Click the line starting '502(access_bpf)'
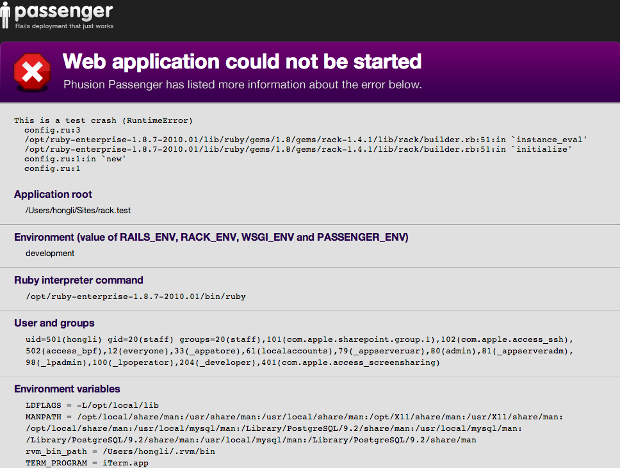Image resolution: width=620 pixels, height=468 pixels. coord(299,351)
